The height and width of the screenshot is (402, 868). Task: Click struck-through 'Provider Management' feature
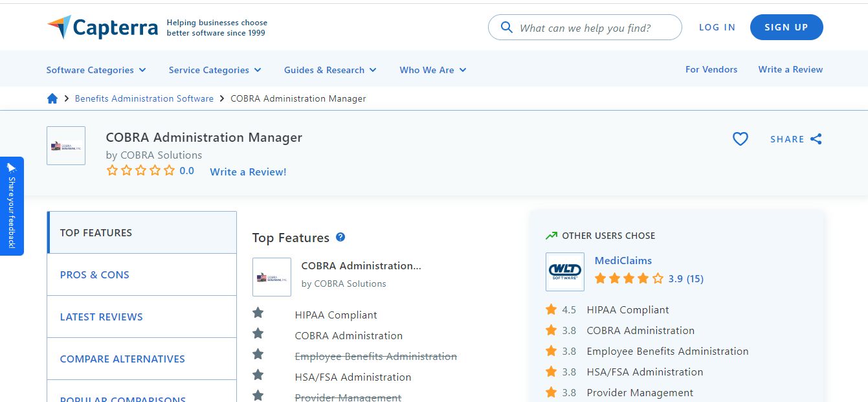pos(348,397)
